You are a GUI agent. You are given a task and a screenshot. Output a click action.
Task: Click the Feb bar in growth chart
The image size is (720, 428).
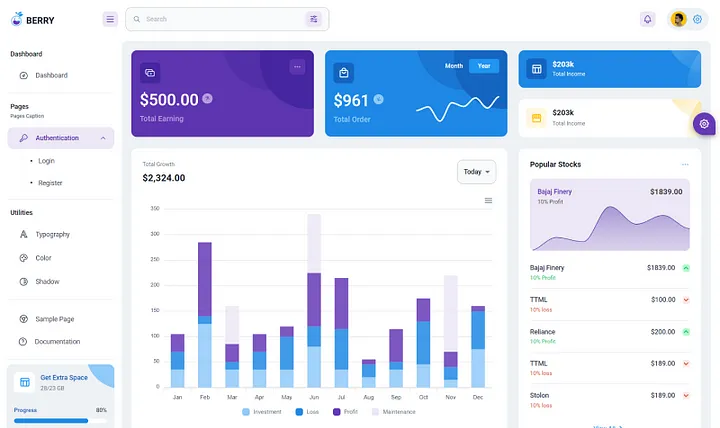(205, 315)
